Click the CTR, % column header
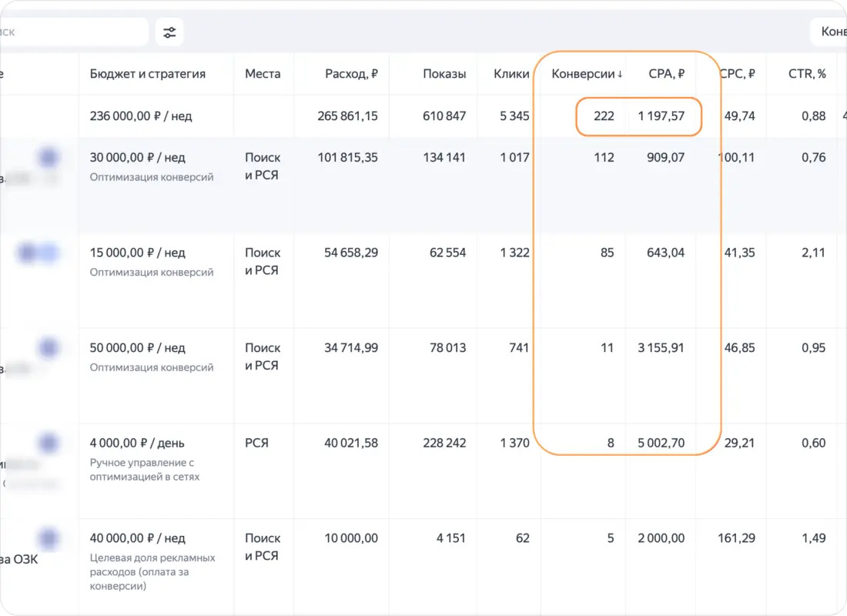 pyautogui.click(x=806, y=74)
